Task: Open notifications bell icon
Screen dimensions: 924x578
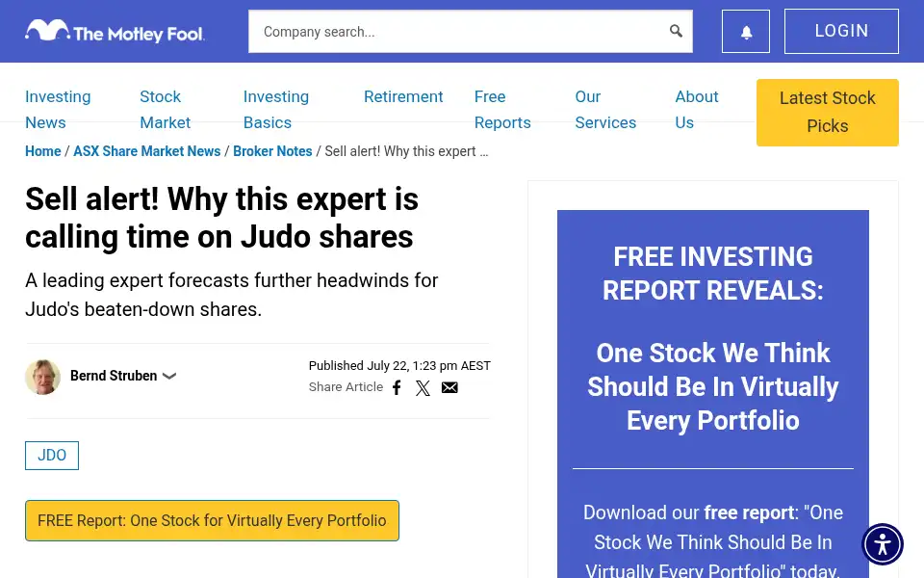Action: [746, 31]
